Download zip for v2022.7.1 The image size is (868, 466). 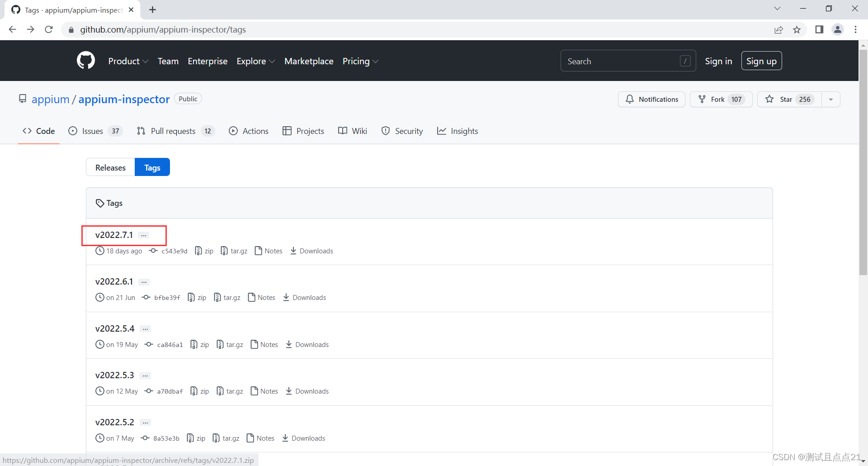point(204,251)
